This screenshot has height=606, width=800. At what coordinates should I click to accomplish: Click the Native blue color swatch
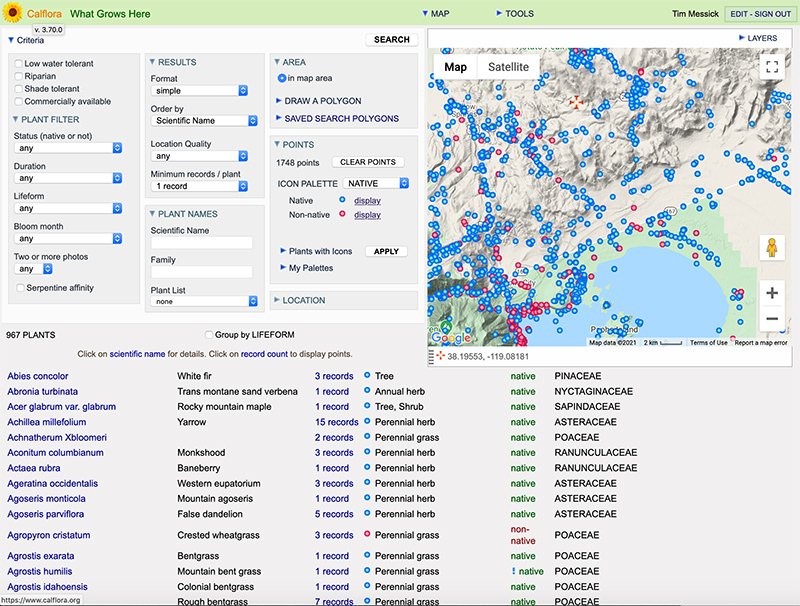342,200
